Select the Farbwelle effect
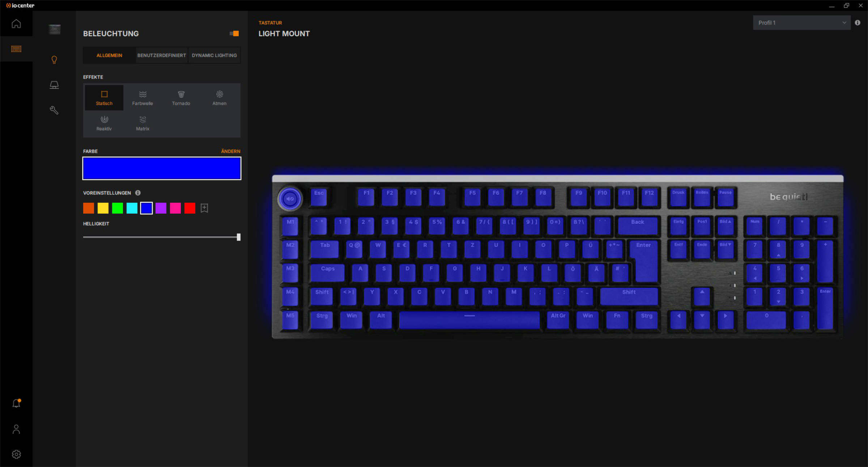868x467 pixels. 142,98
